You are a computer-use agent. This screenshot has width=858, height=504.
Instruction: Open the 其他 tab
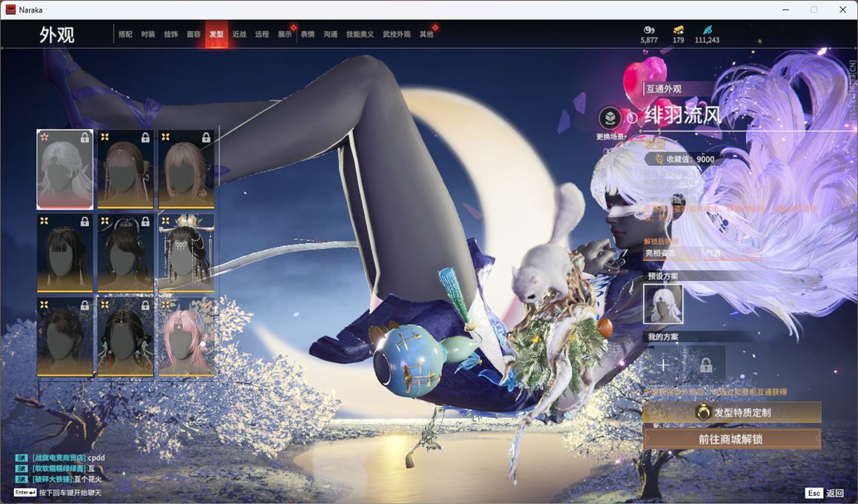pos(426,35)
